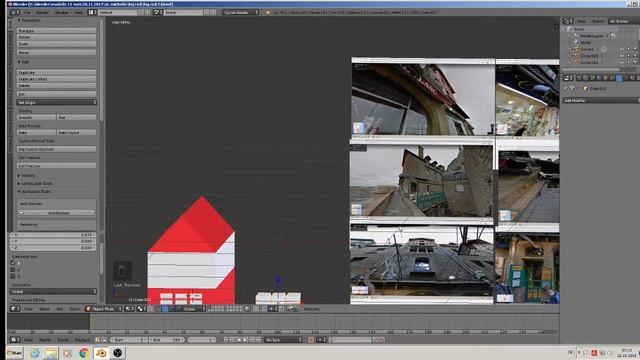Open the File menu
Image resolution: width=640 pixels, height=360 pixels.
point(27,13)
